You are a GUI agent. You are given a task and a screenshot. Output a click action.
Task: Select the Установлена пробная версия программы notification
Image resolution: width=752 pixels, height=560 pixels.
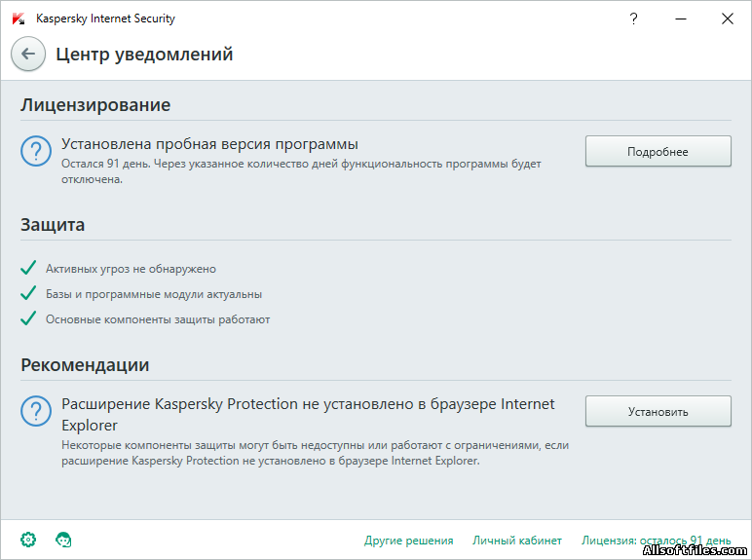point(209,144)
